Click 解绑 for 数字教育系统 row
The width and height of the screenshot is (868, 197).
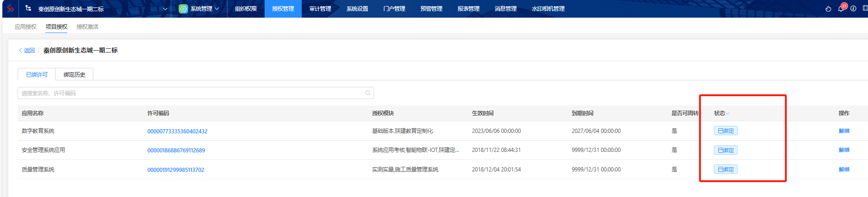click(x=844, y=131)
